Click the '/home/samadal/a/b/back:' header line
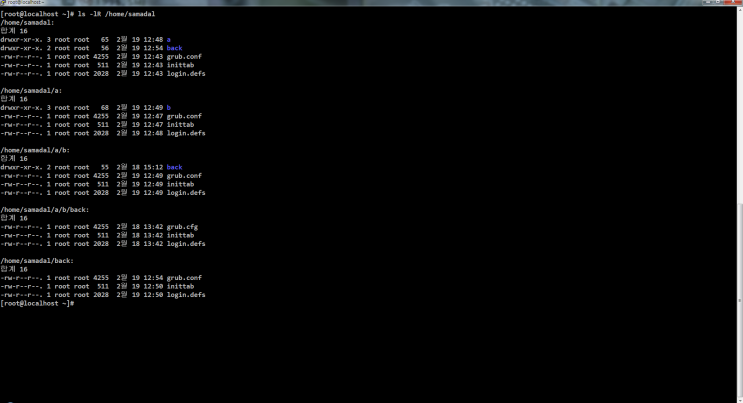The image size is (743, 403). click(45, 210)
